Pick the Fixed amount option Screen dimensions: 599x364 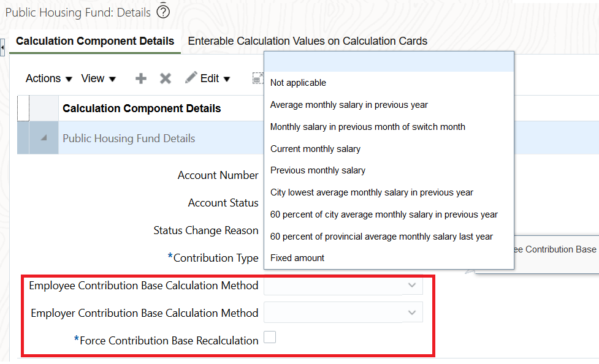coord(297,258)
